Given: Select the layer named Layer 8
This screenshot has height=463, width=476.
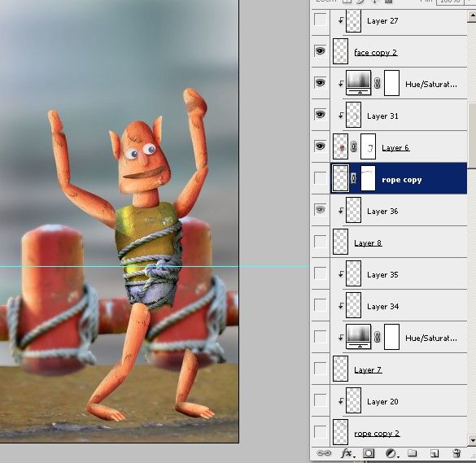Looking at the screenshot, I should tap(368, 242).
